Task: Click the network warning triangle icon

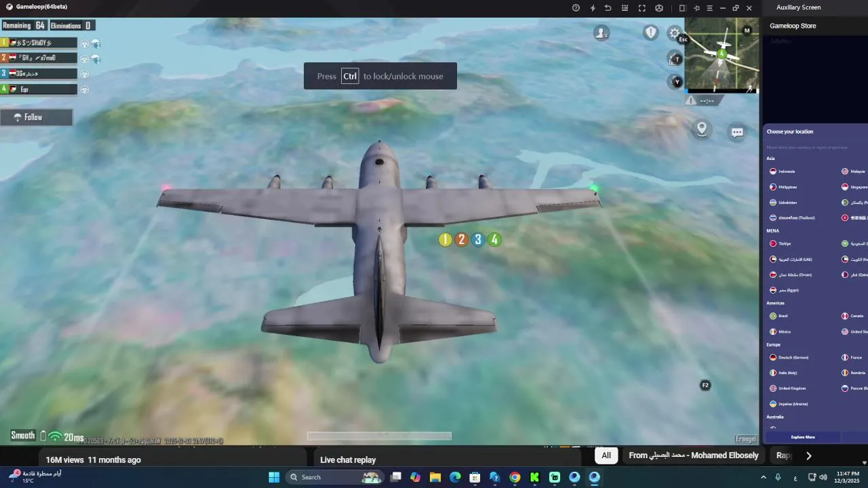Action: 690,100
